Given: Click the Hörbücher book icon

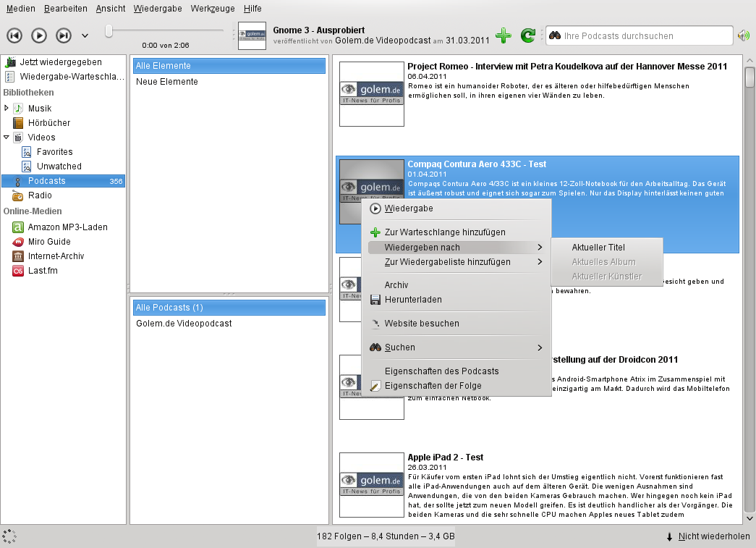Looking at the screenshot, I should 18,123.
